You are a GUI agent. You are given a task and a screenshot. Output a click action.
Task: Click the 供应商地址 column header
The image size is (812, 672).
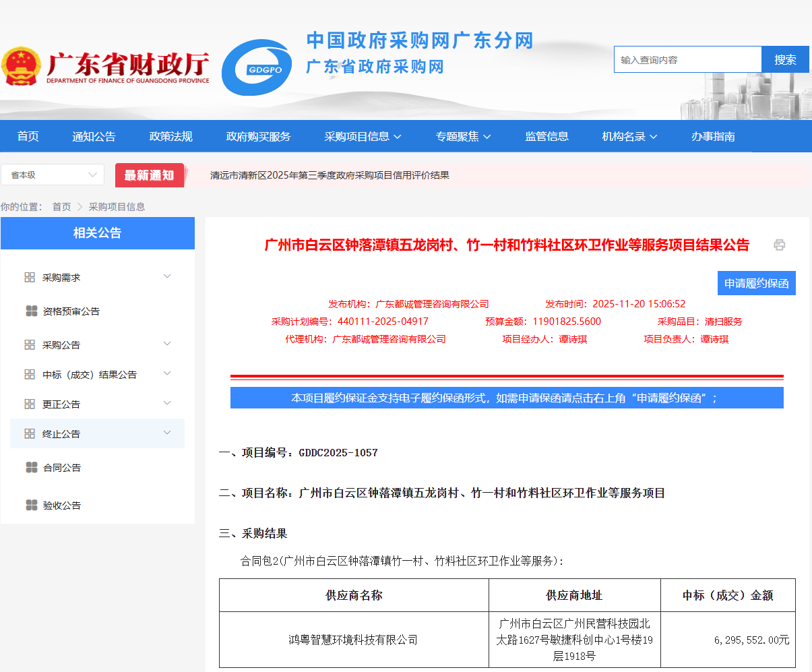point(574,595)
